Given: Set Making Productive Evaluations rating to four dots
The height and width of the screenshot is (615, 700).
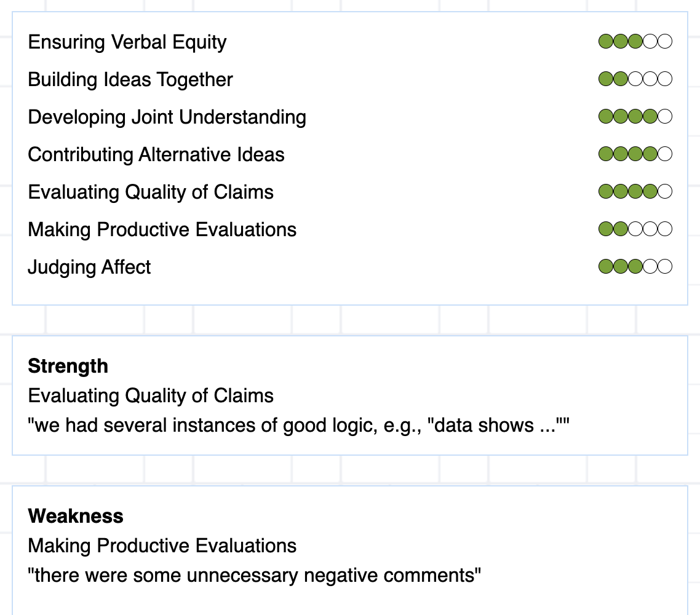Looking at the screenshot, I should click(650, 229).
